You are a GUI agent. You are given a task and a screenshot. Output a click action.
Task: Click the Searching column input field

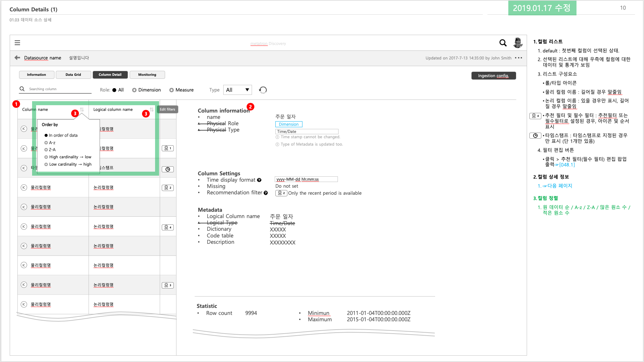(x=55, y=89)
